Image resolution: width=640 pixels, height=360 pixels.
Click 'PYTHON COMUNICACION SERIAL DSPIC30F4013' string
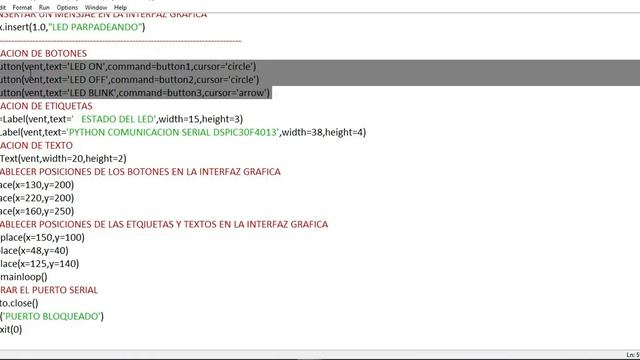pyautogui.click(x=173, y=132)
